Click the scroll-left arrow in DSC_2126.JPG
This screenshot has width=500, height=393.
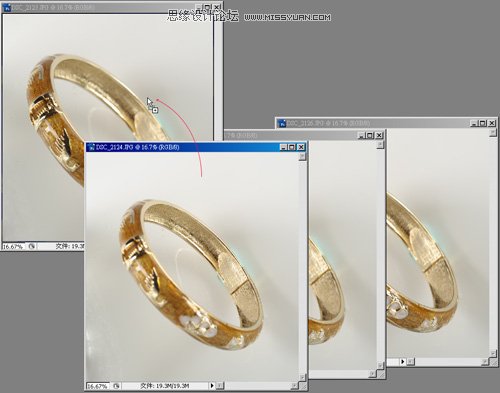(x=411, y=361)
